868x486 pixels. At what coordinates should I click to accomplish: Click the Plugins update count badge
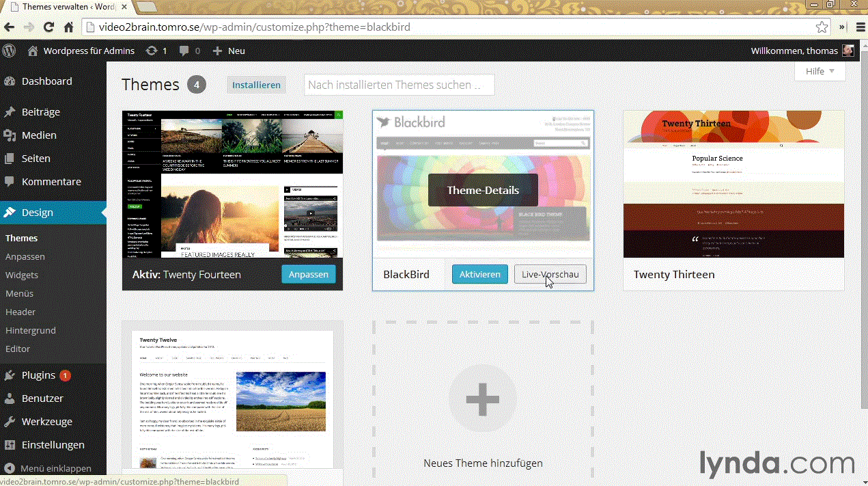65,375
